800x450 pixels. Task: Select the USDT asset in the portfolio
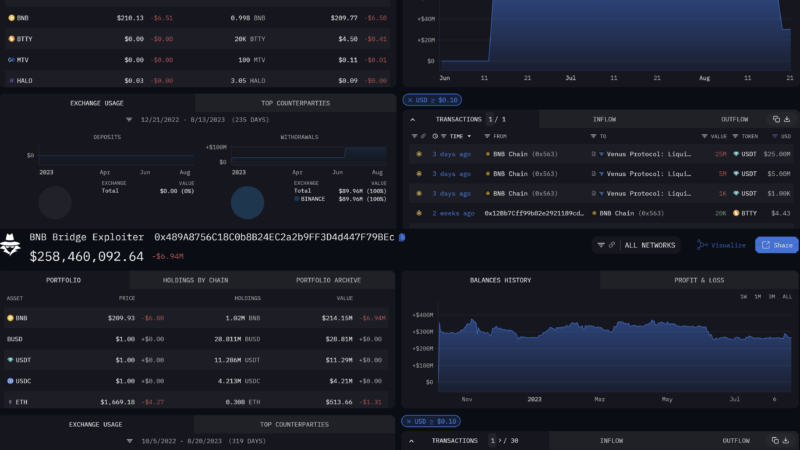click(196, 360)
